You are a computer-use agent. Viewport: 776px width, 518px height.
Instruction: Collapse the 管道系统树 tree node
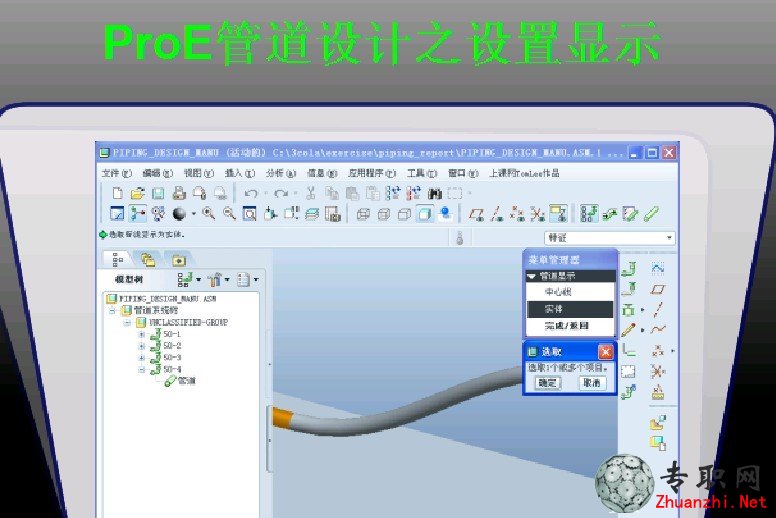tap(112, 310)
